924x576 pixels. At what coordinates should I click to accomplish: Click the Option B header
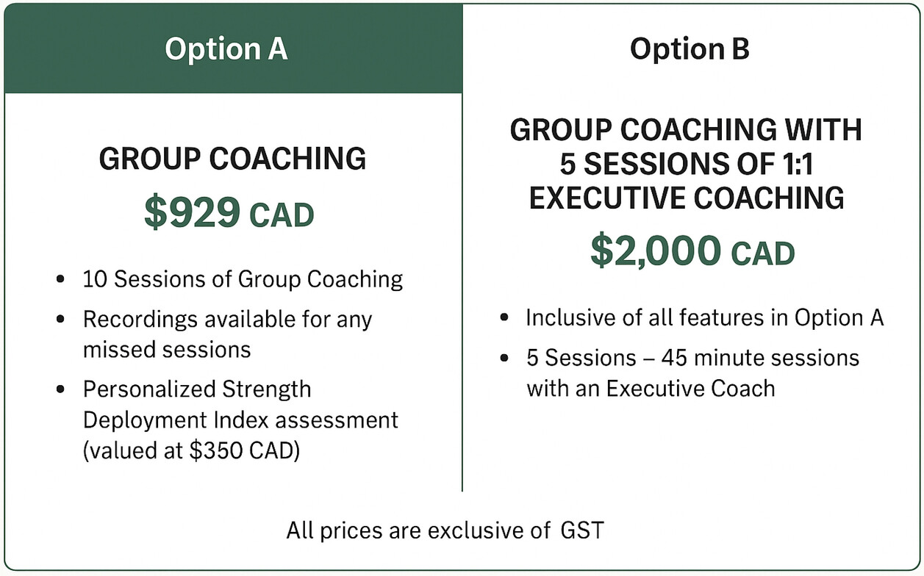click(689, 49)
